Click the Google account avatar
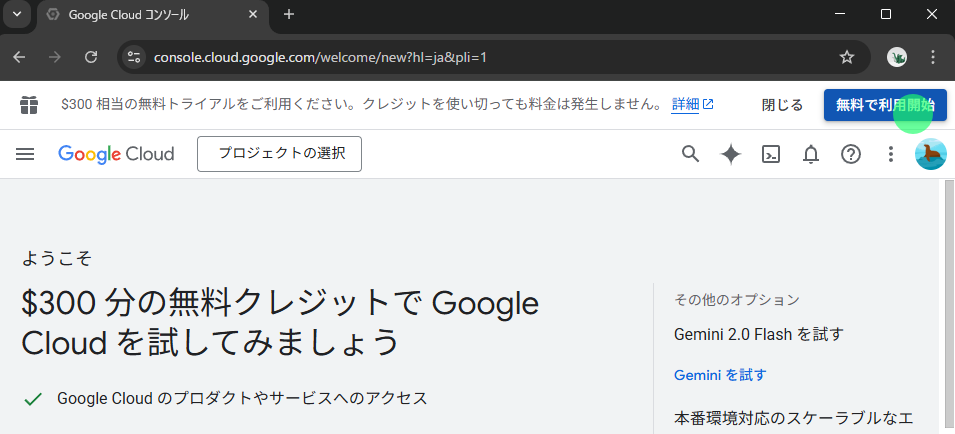Viewport: 955px width, 434px height. click(x=930, y=154)
